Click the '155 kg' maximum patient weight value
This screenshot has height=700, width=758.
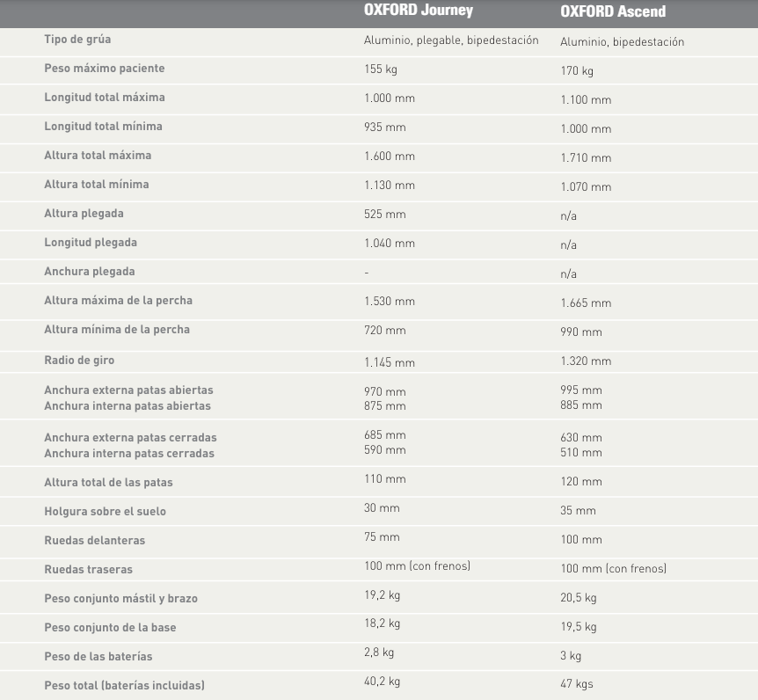pyautogui.click(x=381, y=69)
